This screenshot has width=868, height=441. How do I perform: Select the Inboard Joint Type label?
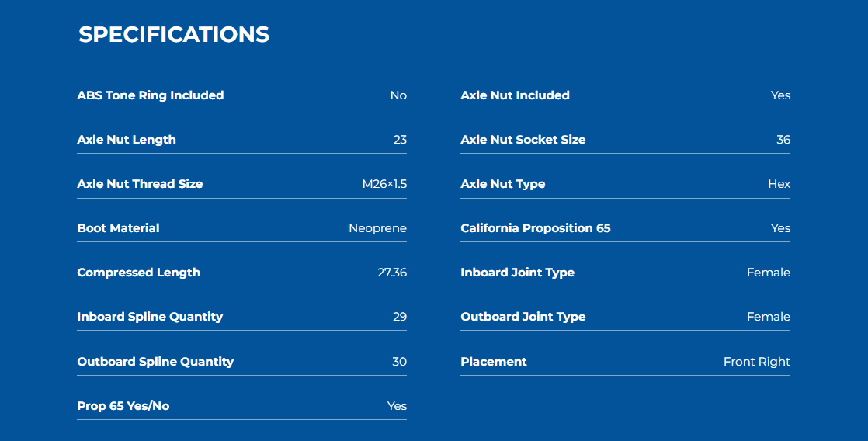(x=518, y=273)
